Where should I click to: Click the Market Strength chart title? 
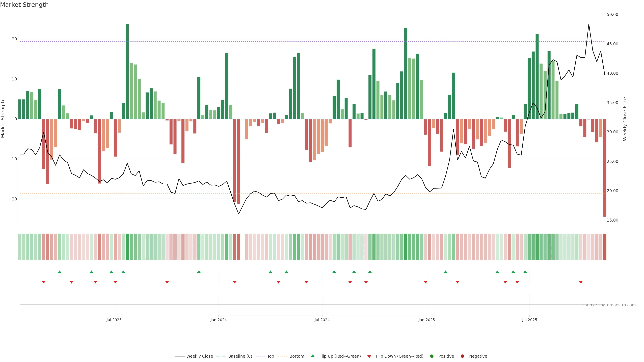click(24, 5)
